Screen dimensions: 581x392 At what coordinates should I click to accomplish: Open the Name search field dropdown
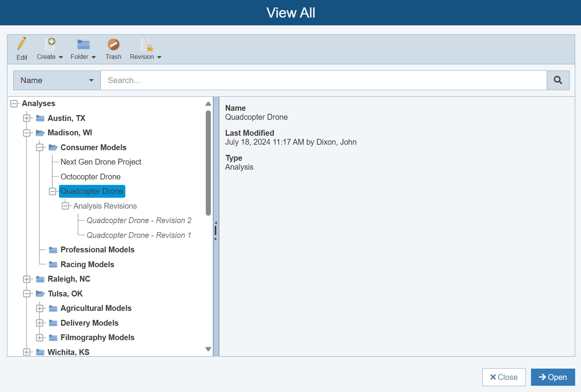pos(57,80)
